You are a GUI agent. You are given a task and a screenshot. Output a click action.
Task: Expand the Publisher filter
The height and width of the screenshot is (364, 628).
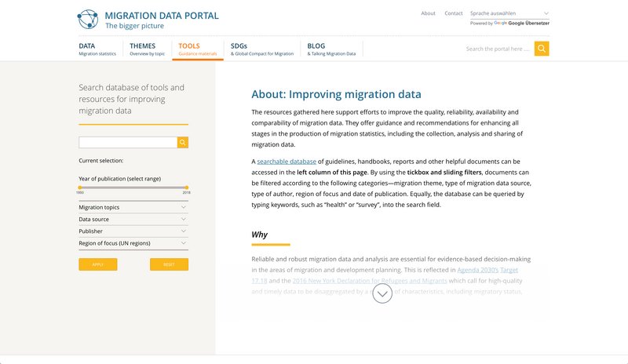point(133,231)
